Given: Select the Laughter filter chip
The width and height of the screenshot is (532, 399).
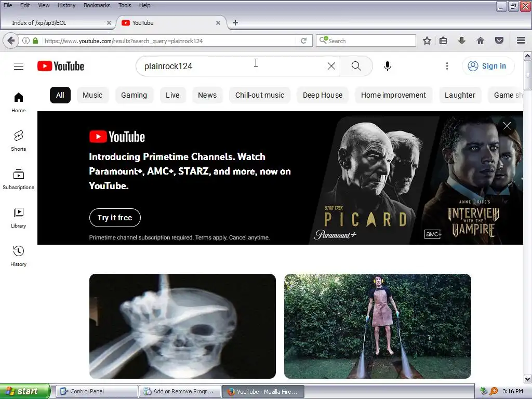Looking at the screenshot, I should [460, 96].
